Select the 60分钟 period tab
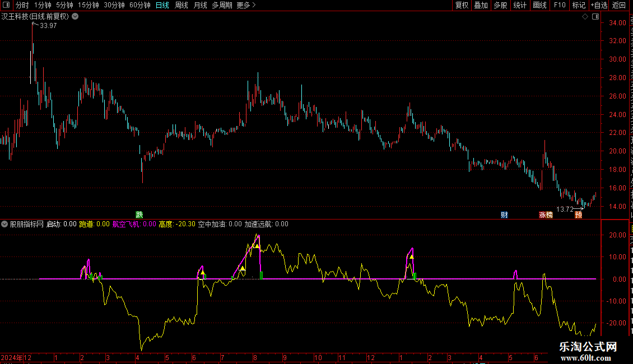This screenshot has width=633, height=364. point(140,5)
